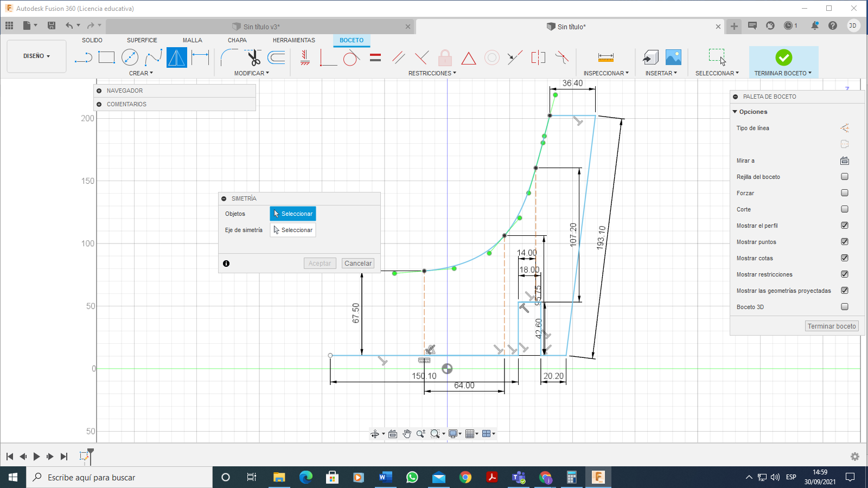Apply the Symmetry constraint
This screenshot has width=868, height=488.
(x=538, y=57)
